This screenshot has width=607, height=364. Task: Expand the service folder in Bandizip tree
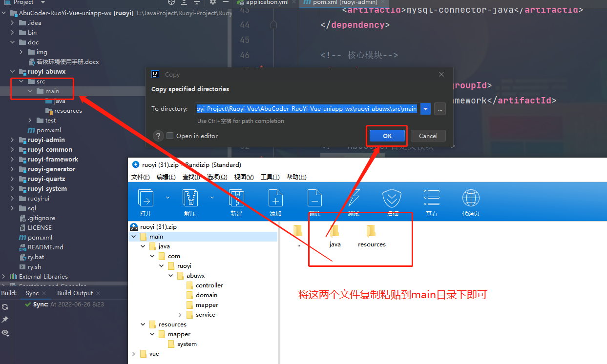coord(180,315)
